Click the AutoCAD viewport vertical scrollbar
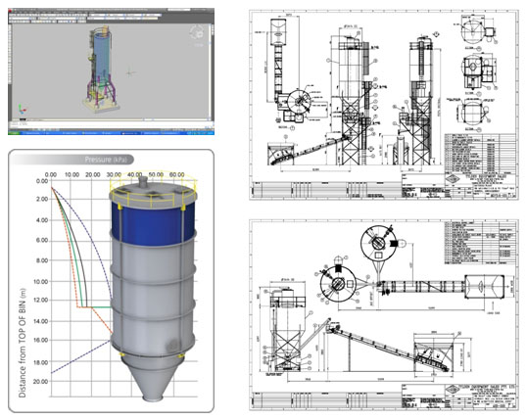Viewport: 527px width, 420px height. click(x=210, y=70)
